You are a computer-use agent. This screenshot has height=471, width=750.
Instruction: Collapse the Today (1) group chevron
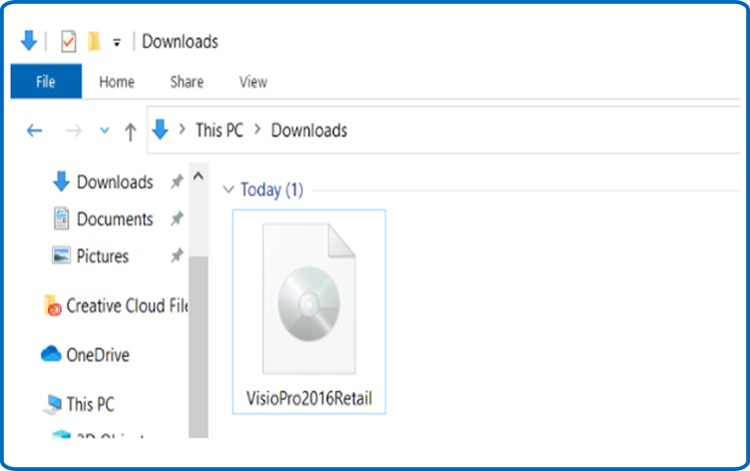228,190
